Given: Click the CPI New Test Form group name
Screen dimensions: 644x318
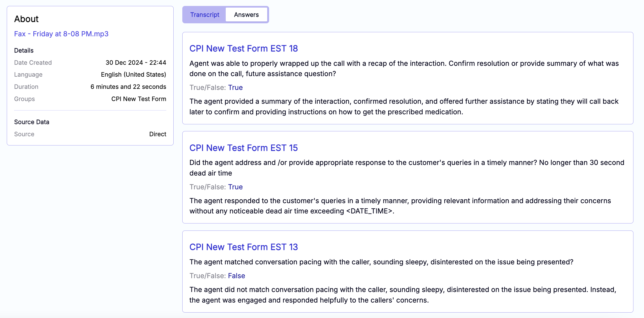Looking at the screenshot, I should tap(139, 99).
